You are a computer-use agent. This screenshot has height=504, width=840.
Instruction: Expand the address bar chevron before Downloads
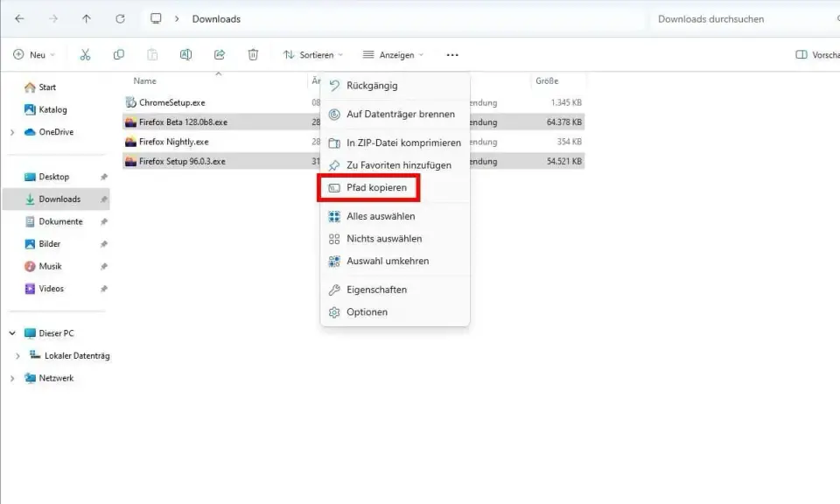coord(177,18)
